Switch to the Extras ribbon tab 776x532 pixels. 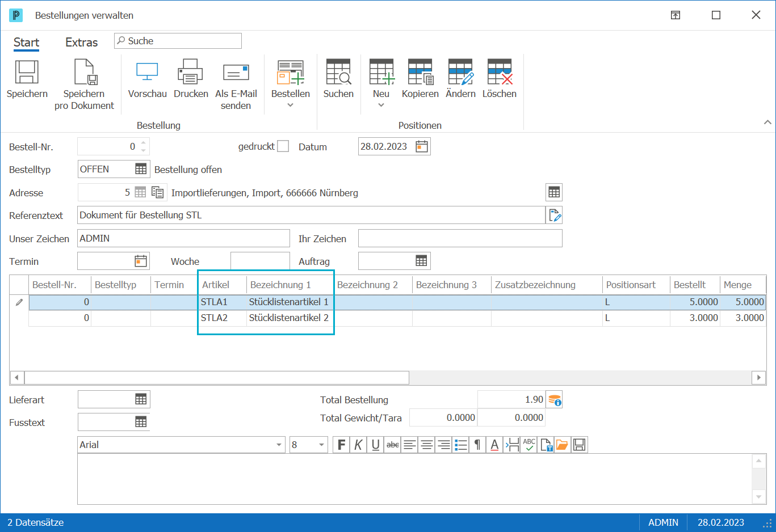point(82,43)
